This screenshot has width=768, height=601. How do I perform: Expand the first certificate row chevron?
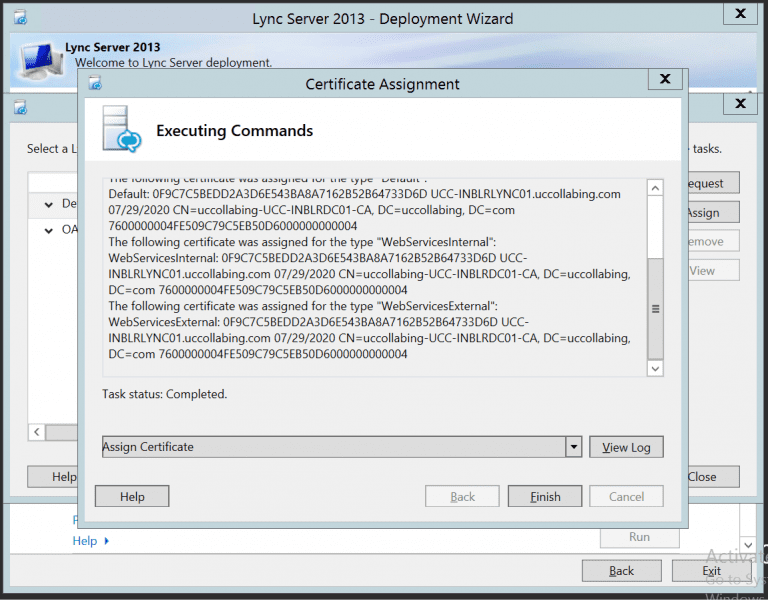click(48, 204)
